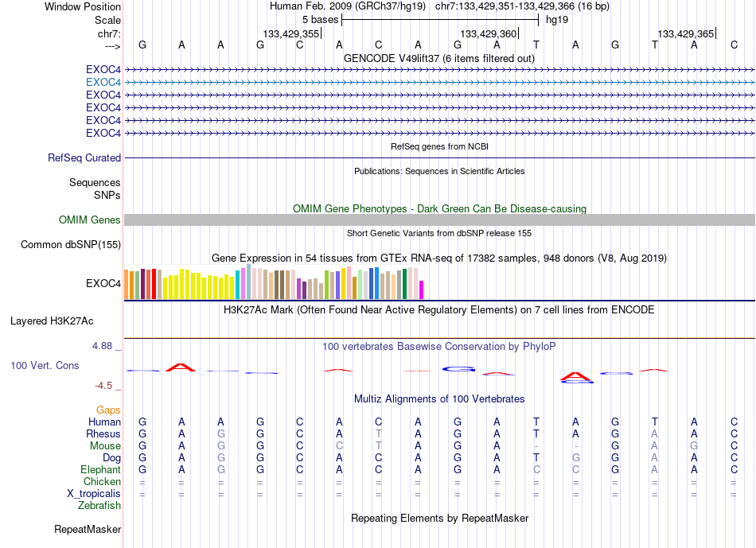Select the Scale label in the ruler
The image size is (756, 548).
tap(107, 20)
